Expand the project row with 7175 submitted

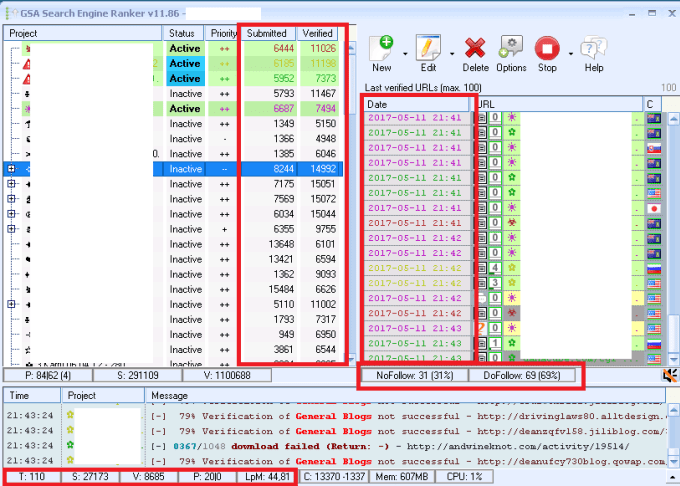[x=11, y=184]
